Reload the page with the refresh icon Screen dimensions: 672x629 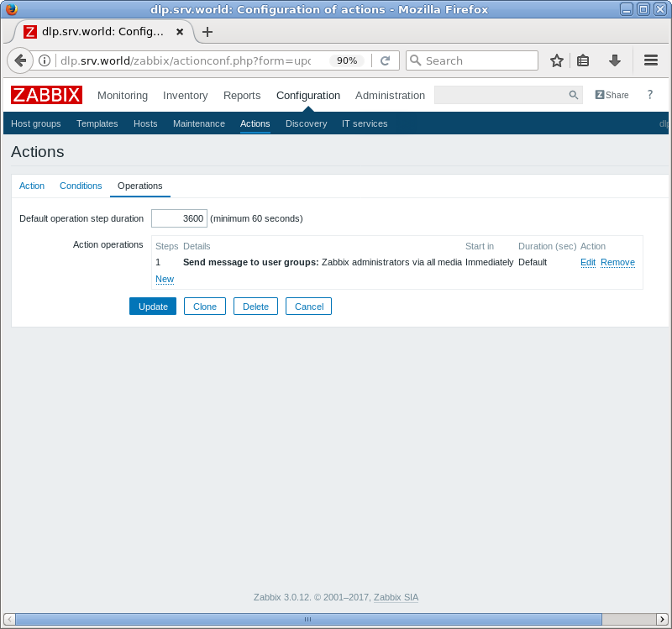385,60
